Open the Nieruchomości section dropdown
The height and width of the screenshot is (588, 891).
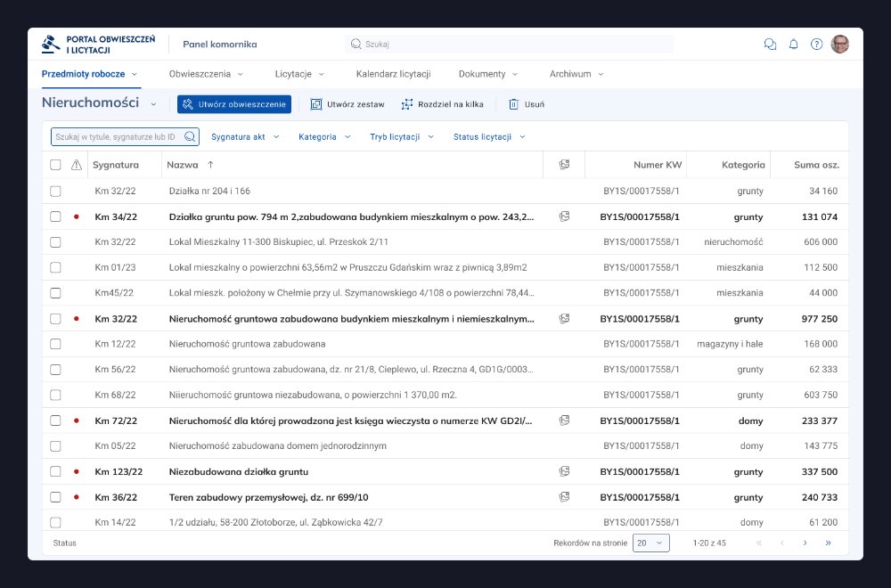click(x=153, y=104)
